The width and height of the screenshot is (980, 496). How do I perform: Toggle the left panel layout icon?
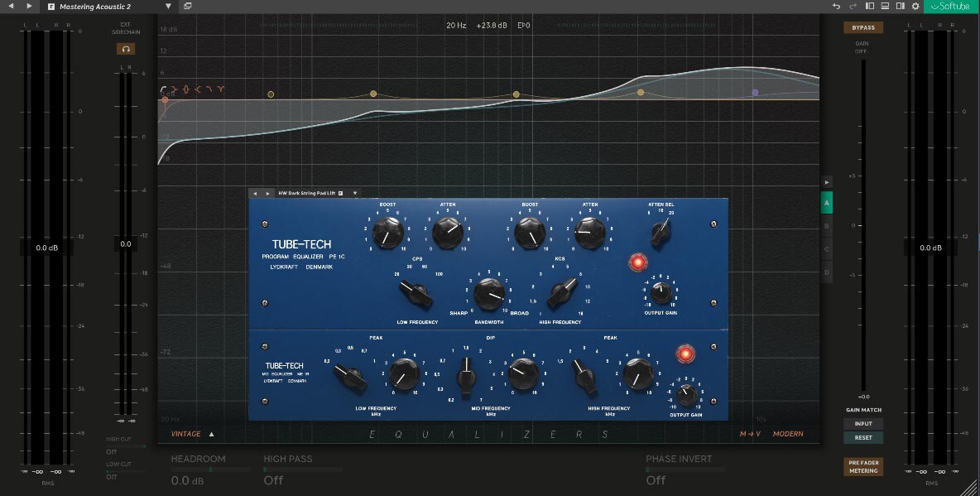pos(872,7)
